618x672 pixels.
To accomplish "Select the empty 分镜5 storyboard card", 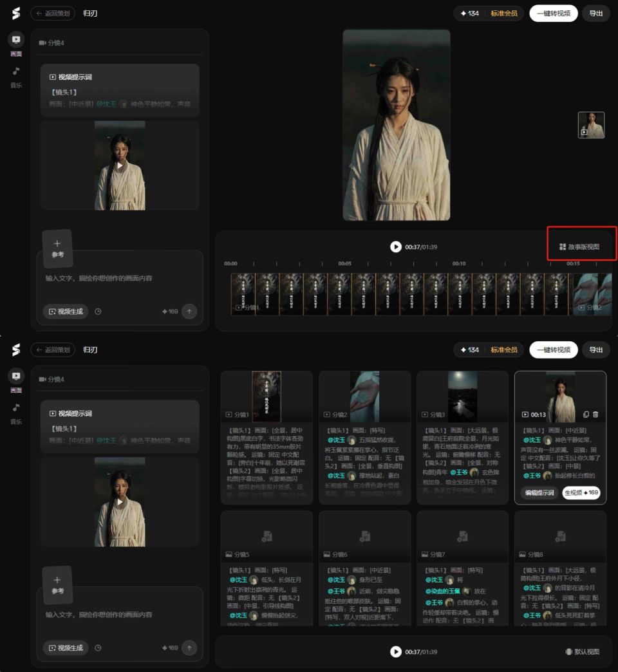I will coord(267,568).
